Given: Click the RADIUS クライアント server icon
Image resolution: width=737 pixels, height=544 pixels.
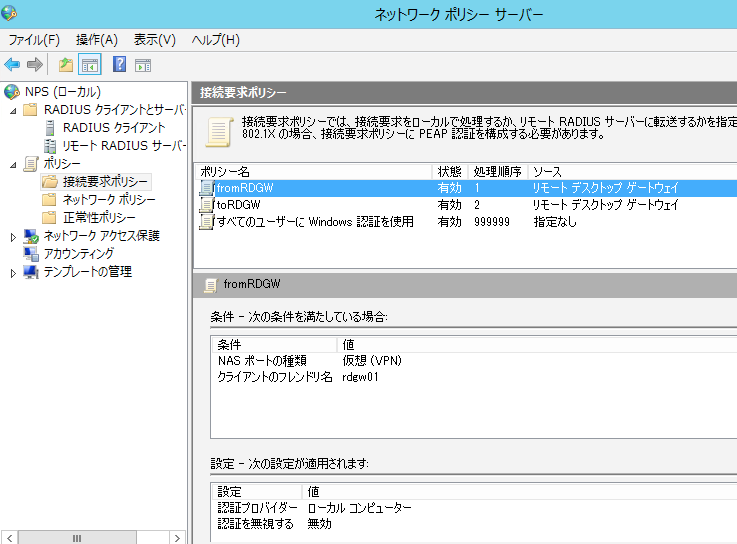Looking at the screenshot, I should [50, 128].
